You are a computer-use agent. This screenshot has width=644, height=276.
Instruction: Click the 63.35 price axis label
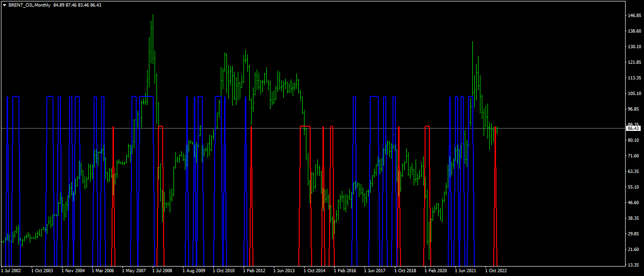633,172
